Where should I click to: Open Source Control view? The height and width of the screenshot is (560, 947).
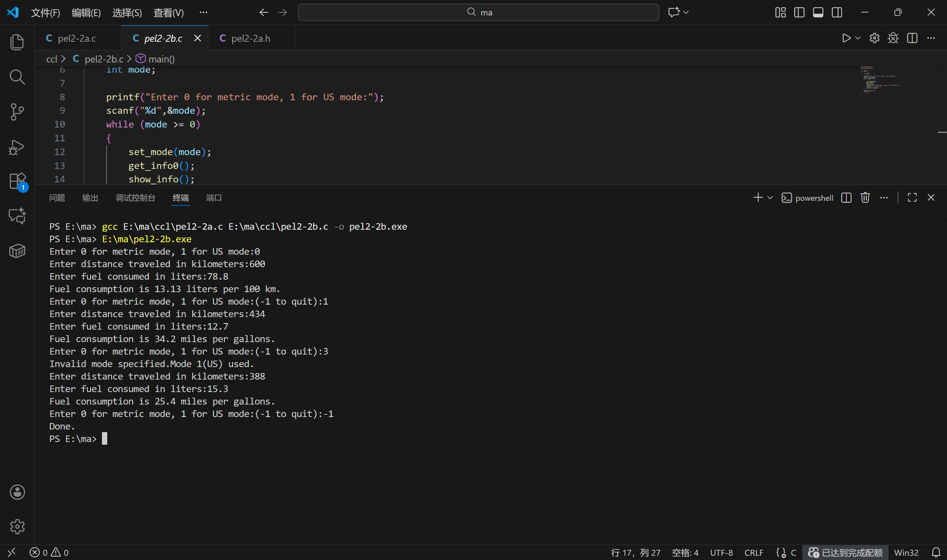pyautogui.click(x=17, y=112)
